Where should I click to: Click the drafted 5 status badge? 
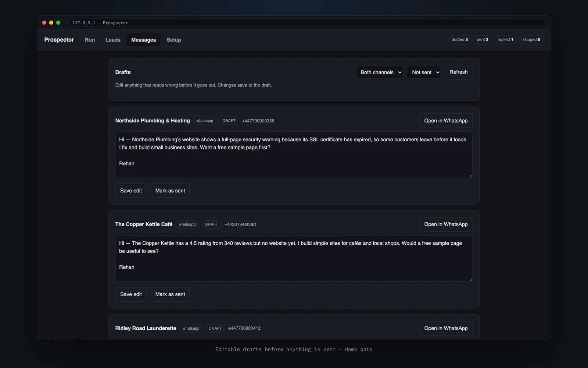(459, 40)
